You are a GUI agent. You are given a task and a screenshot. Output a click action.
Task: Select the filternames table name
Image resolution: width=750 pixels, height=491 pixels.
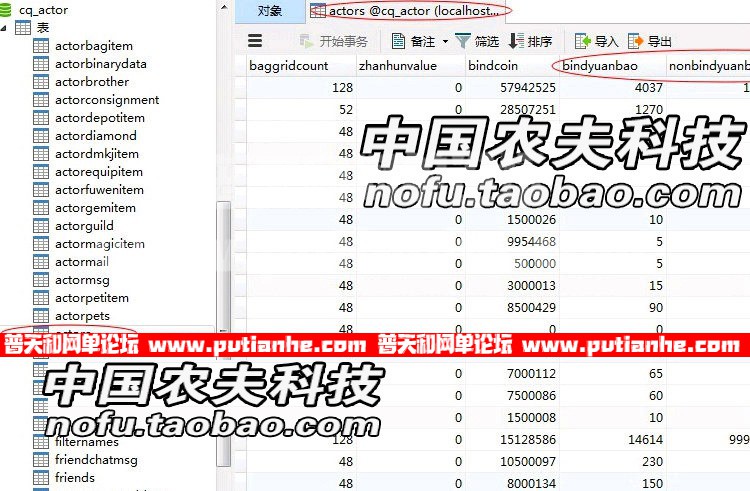[87, 442]
